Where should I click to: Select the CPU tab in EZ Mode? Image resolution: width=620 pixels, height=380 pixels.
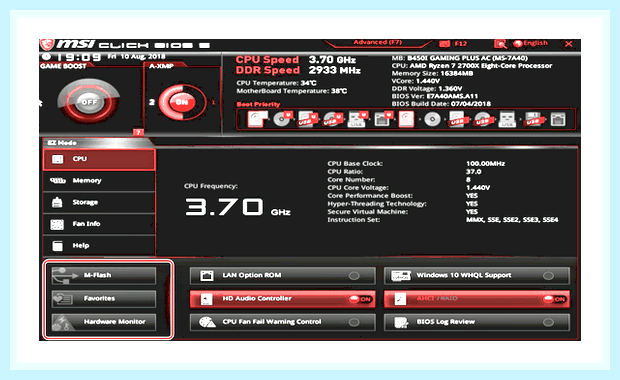99,159
